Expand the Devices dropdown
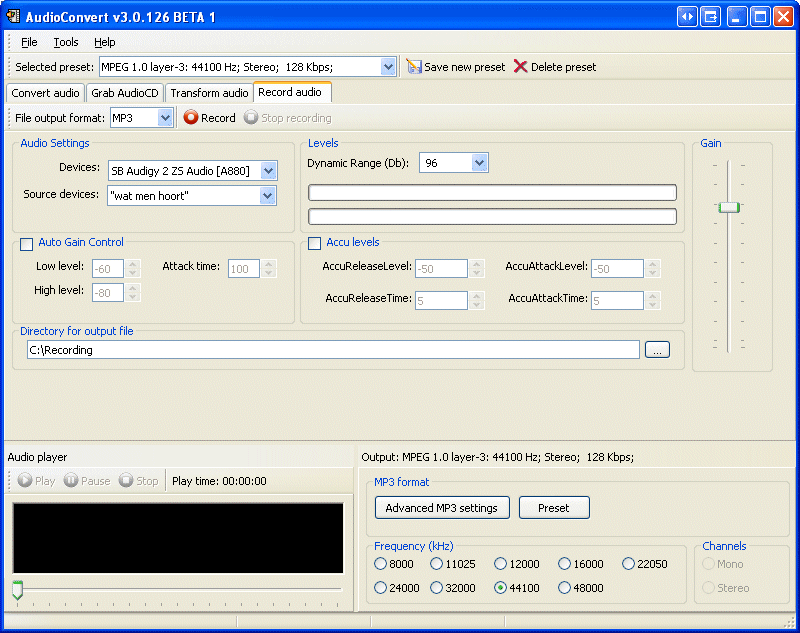Screen dimensions: 800x633 pos(268,171)
